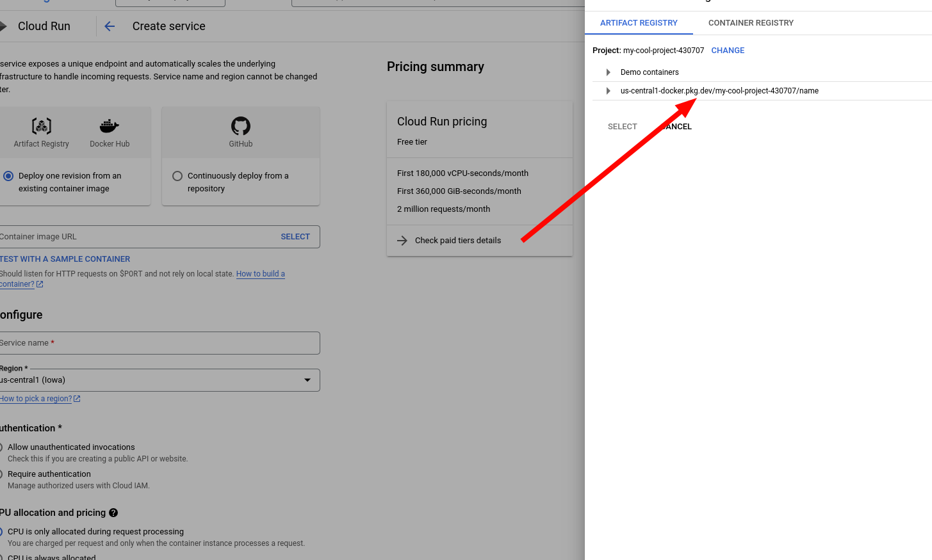Screen dimensions: 932x560
Task: Click the back arrow next to Create service
Action: pyautogui.click(x=110, y=26)
